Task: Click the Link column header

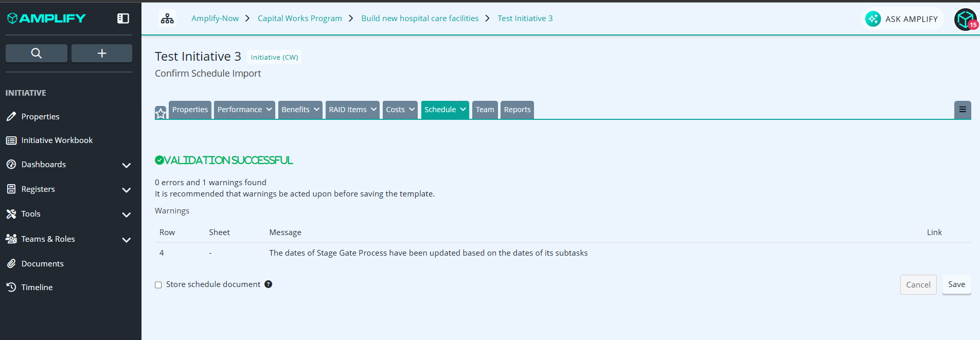Action: [x=934, y=232]
